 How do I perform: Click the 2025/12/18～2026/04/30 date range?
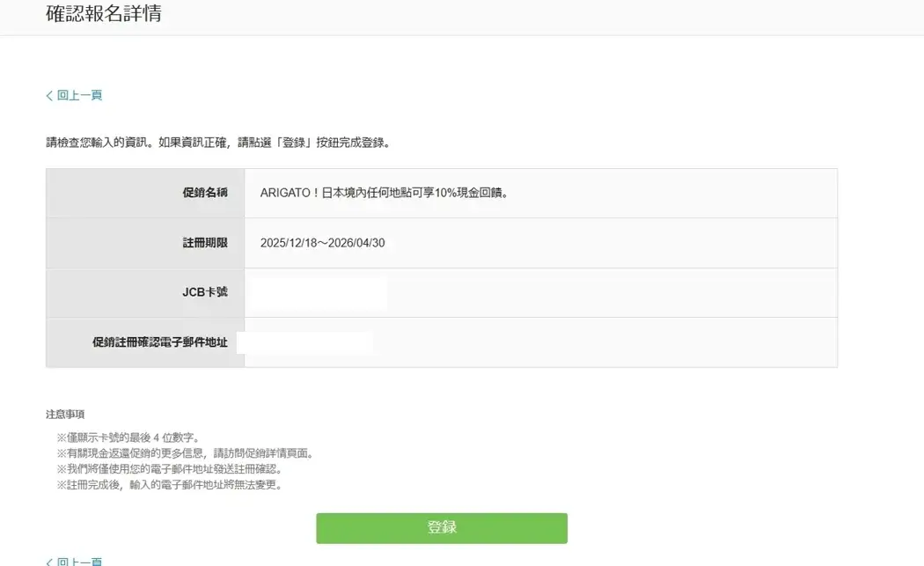(322, 243)
